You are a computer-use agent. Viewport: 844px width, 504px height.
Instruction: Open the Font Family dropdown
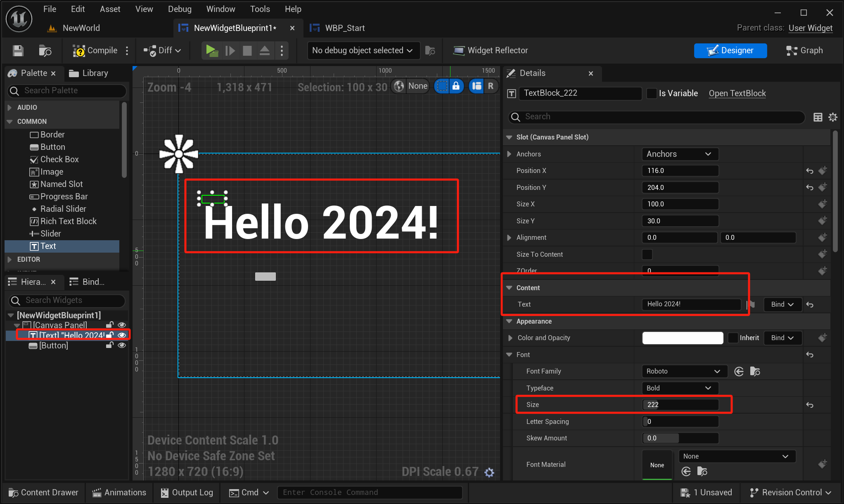click(x=684, y=371)
